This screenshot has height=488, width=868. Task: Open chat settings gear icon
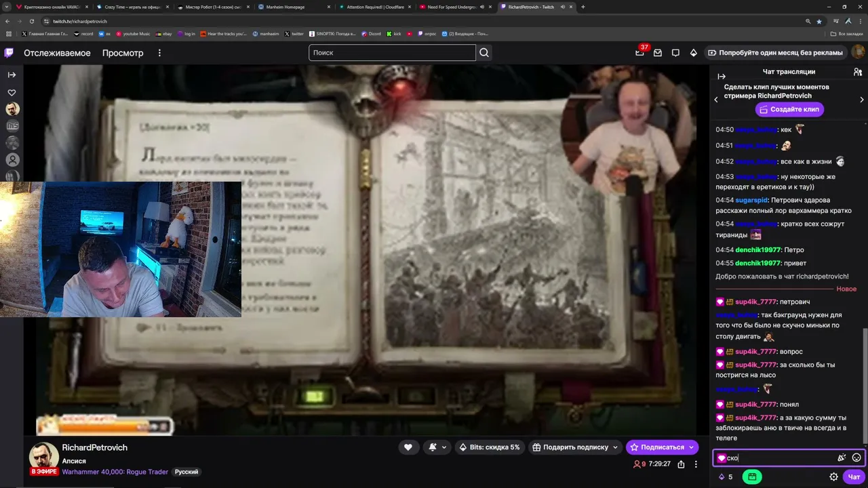coord(833,477)
